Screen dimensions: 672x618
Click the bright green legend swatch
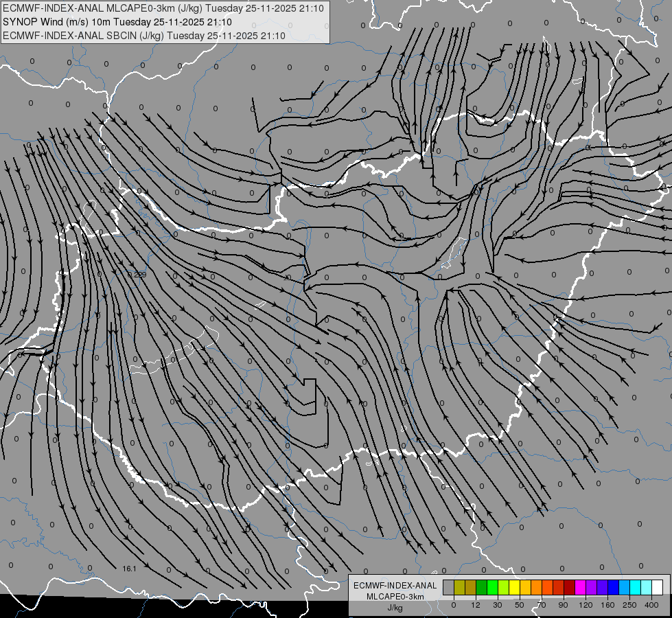tap(492, 587)
